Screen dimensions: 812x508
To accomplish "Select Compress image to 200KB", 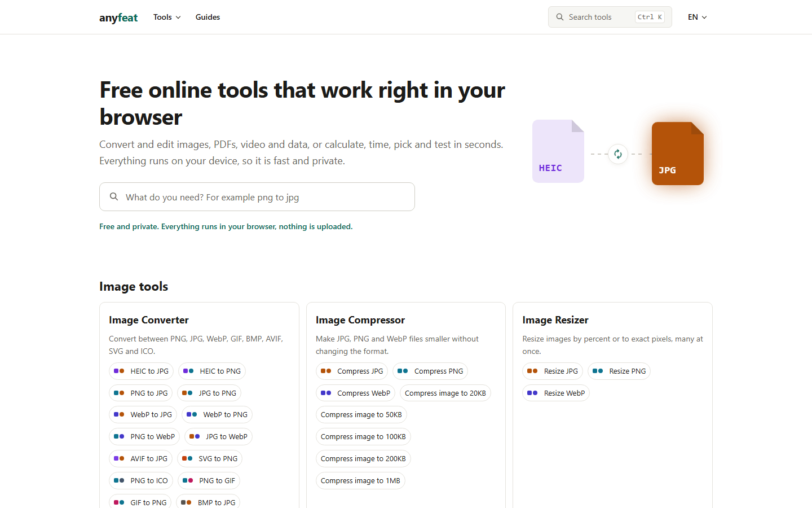I will tap(363, 458).
